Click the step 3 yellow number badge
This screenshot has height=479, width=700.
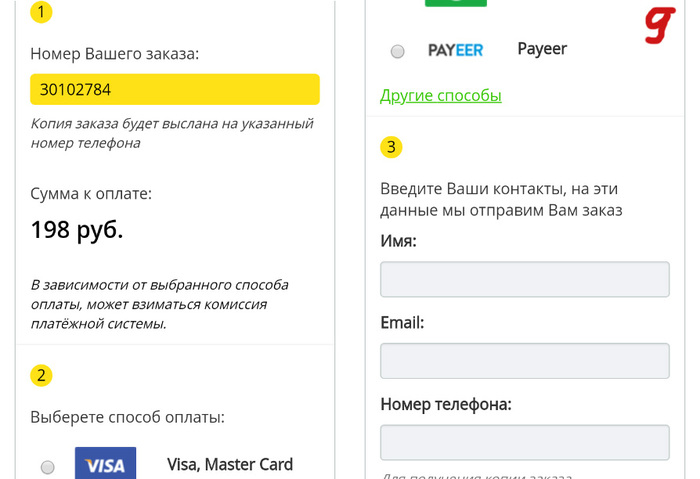[x=391, y=147]
